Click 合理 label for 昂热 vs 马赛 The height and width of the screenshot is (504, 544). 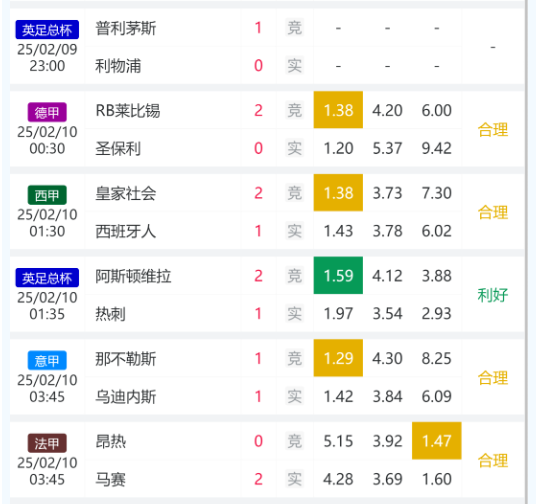[x=493, y=461]
